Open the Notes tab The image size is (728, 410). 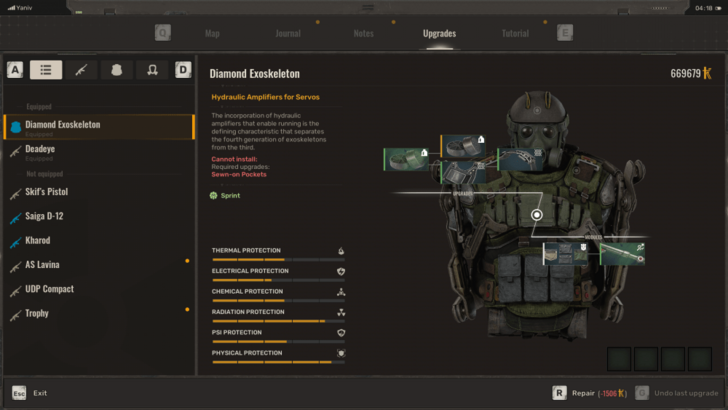point(364,33)
